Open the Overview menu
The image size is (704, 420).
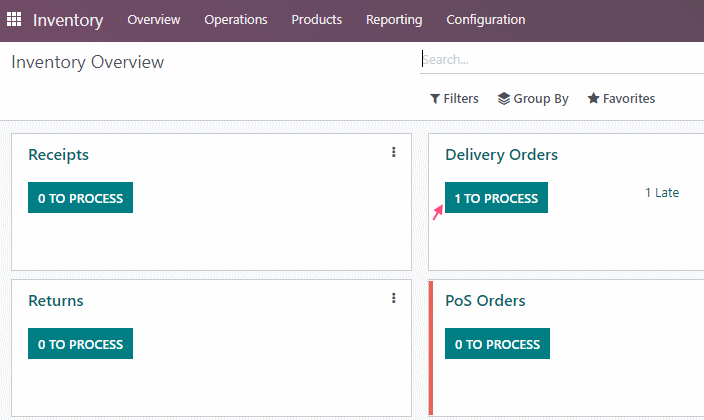tap(154, 20)
